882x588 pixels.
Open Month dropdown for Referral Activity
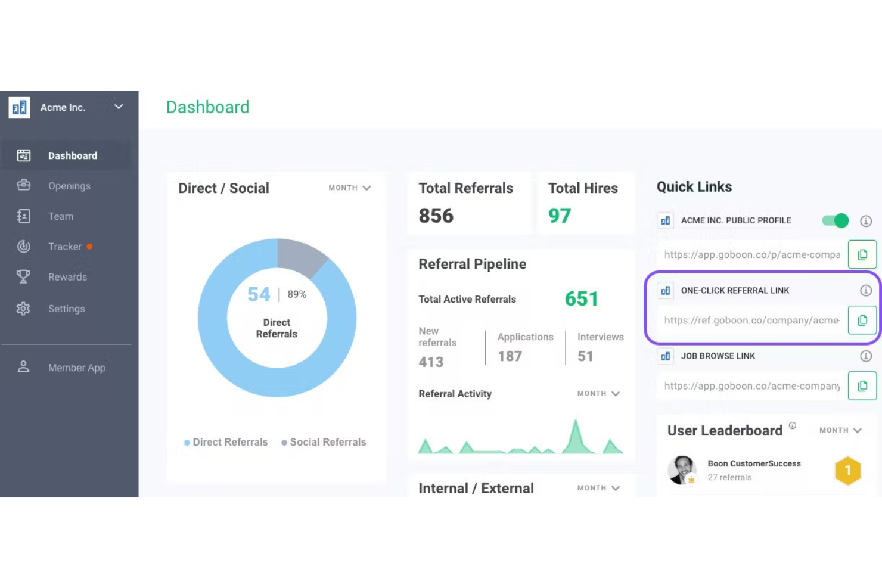(x=598, y=394)
